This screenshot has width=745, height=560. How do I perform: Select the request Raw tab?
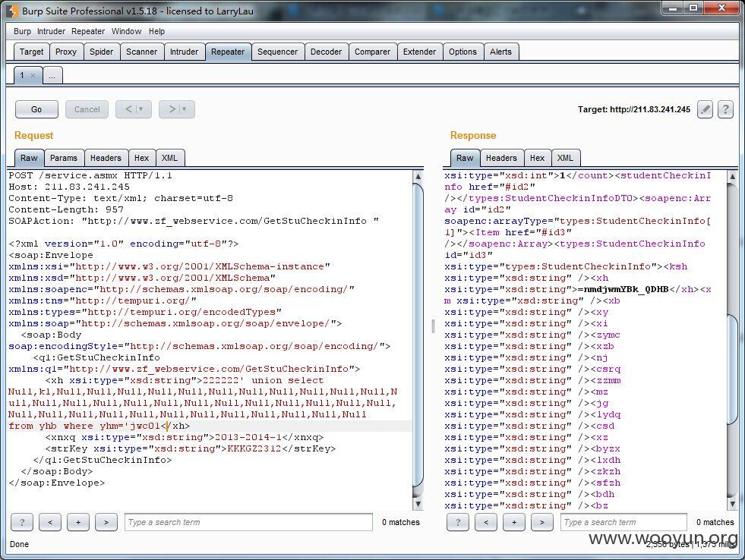click(x=29, y=158)
